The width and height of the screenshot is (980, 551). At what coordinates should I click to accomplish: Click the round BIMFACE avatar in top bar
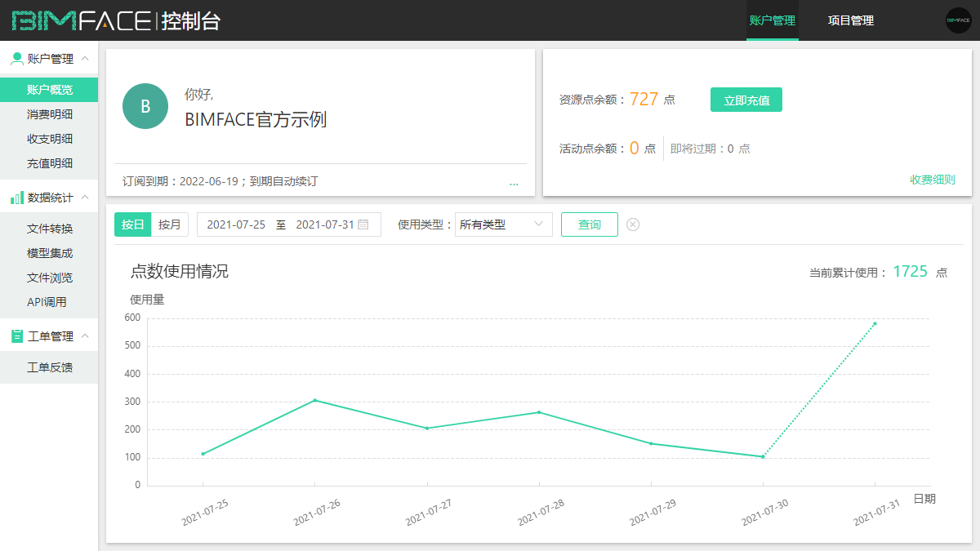pos(958,20)
